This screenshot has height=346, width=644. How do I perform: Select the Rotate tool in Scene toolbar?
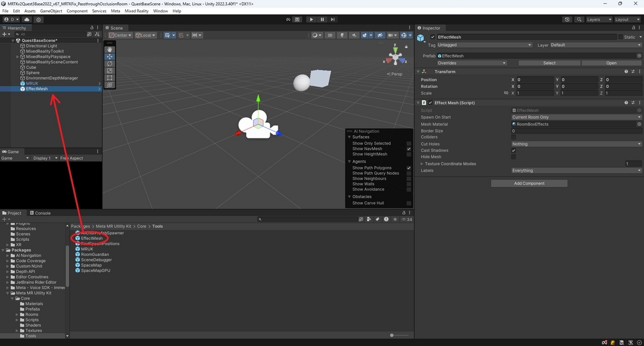coord(110,63)
